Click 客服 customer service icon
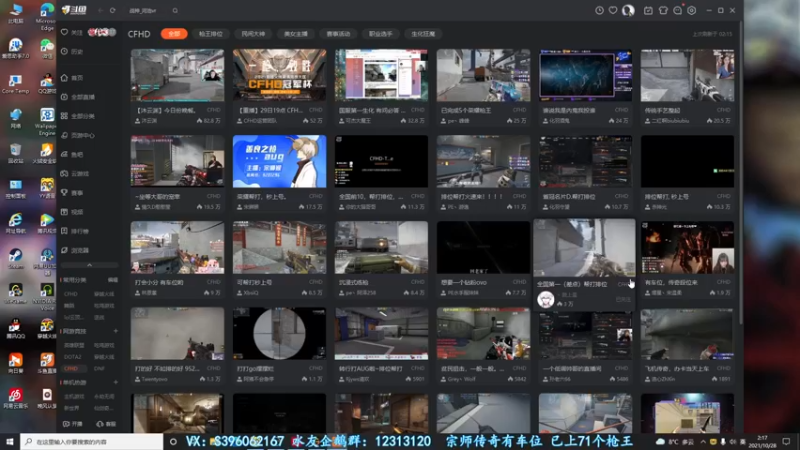Viewport: 800px width, 450px height. pos(107,424)
